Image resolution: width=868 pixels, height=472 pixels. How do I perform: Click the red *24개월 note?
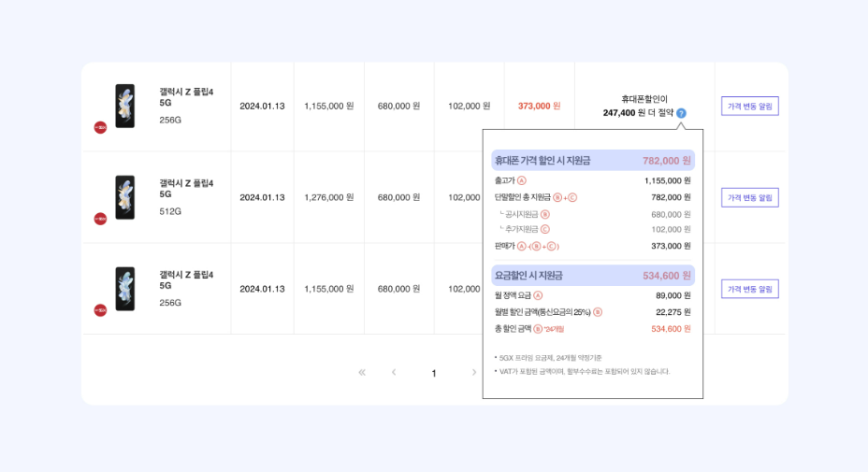(x=554, y=329)
